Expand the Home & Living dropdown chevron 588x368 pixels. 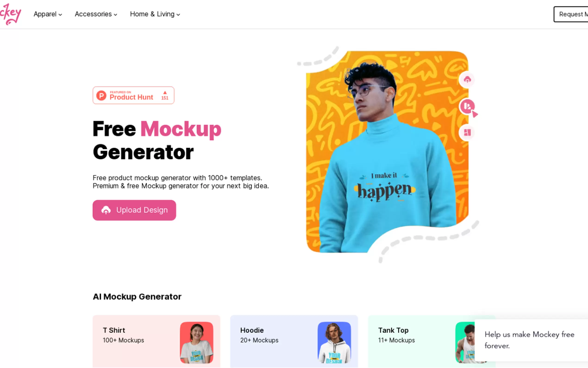(178, 15)
